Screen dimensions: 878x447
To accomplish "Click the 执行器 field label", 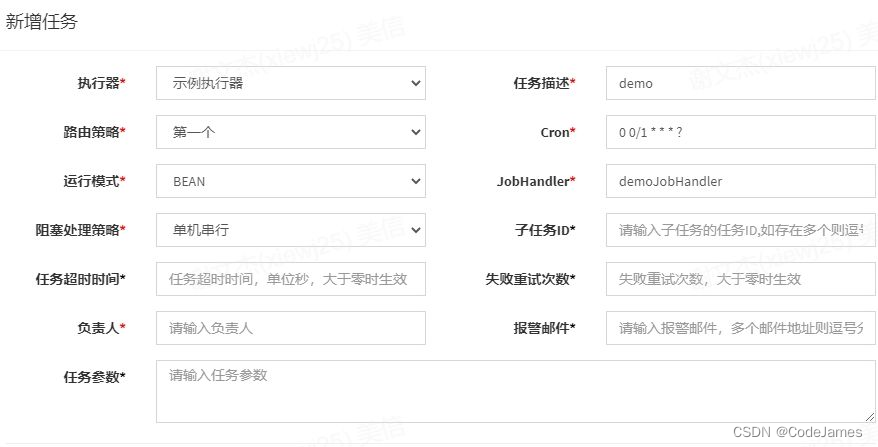I will click(x=101, y=83).
